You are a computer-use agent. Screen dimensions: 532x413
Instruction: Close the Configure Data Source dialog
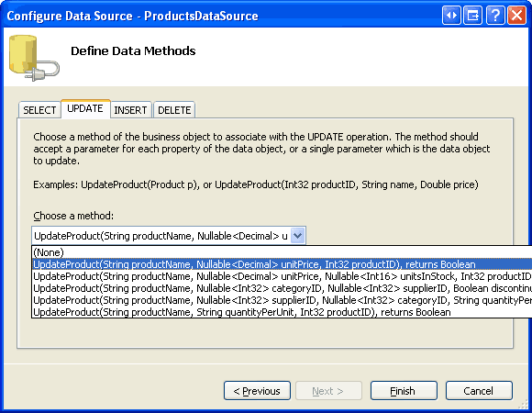pos(516,16)
